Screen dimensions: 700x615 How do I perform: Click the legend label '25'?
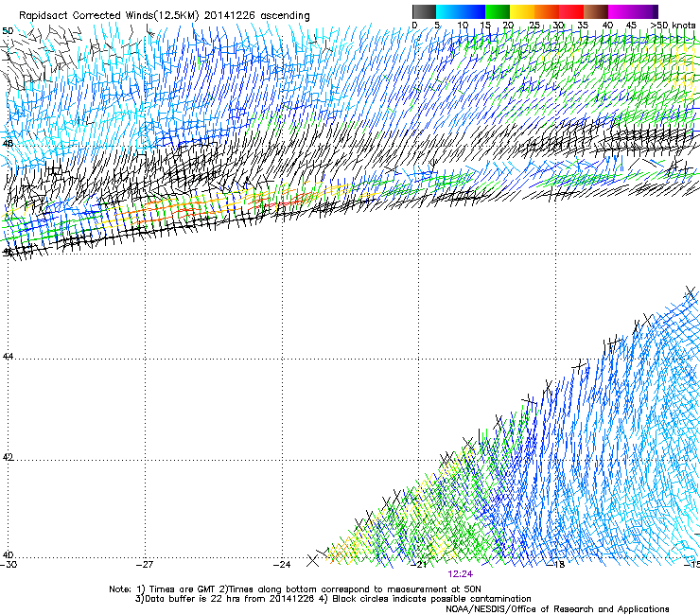click(x=534, y=26)
